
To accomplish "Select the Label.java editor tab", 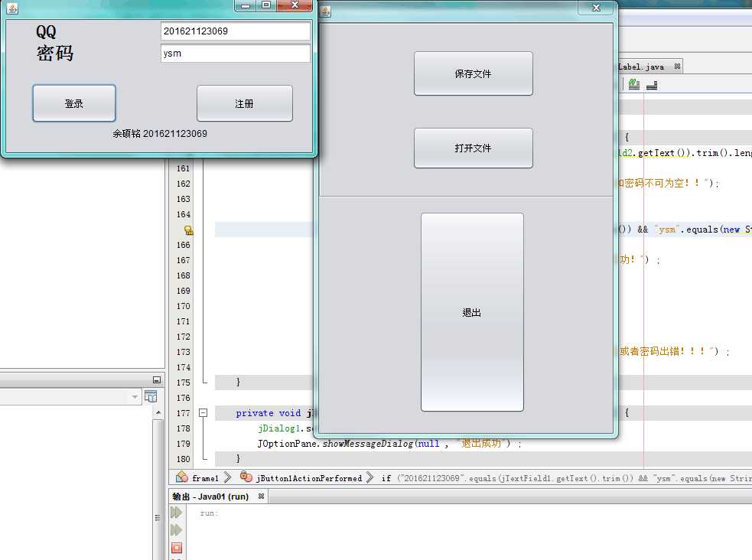I will tap(641, 67).
